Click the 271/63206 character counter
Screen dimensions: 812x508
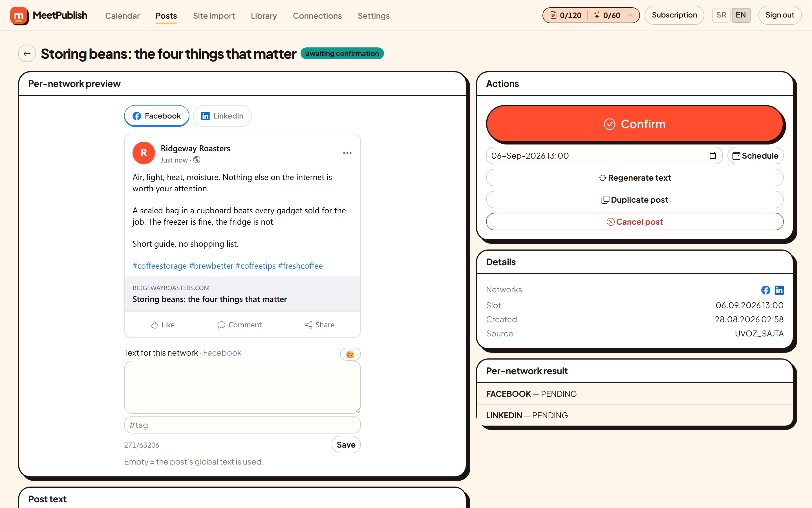(x=142, y=445)
